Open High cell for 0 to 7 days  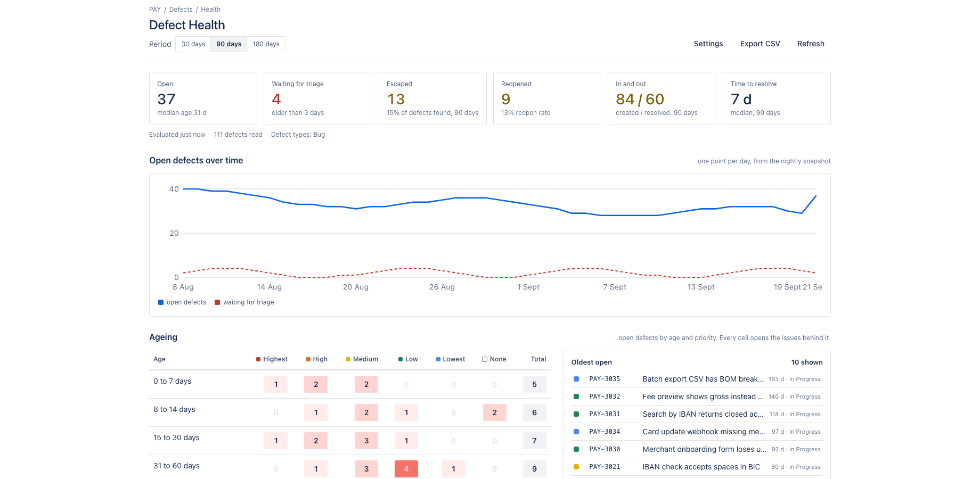(x=316, y=384)
